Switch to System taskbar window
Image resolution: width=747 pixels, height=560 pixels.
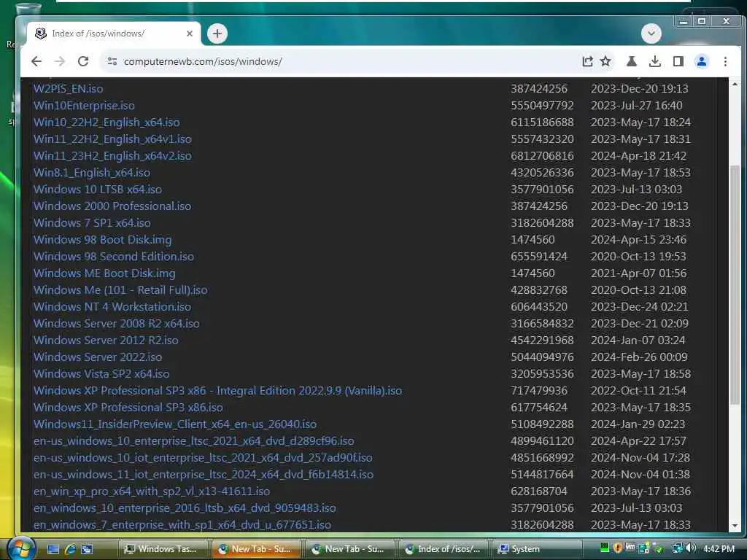tap(536, 549)
